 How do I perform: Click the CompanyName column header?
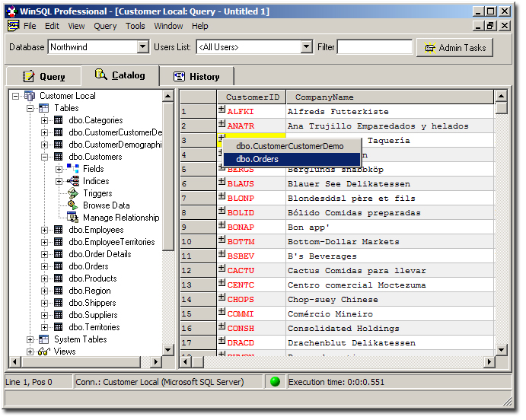[x=391, y=97]
